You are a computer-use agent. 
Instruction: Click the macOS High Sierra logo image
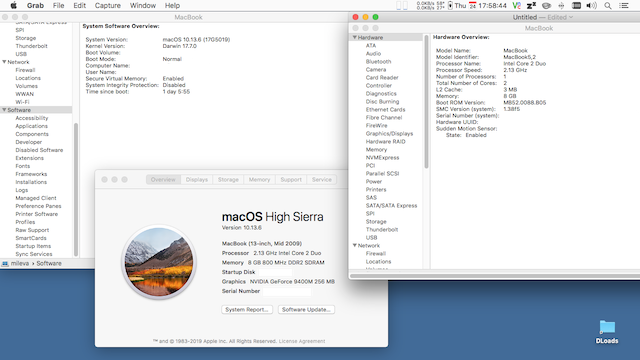pyautogui.click(x=159, y=262)
